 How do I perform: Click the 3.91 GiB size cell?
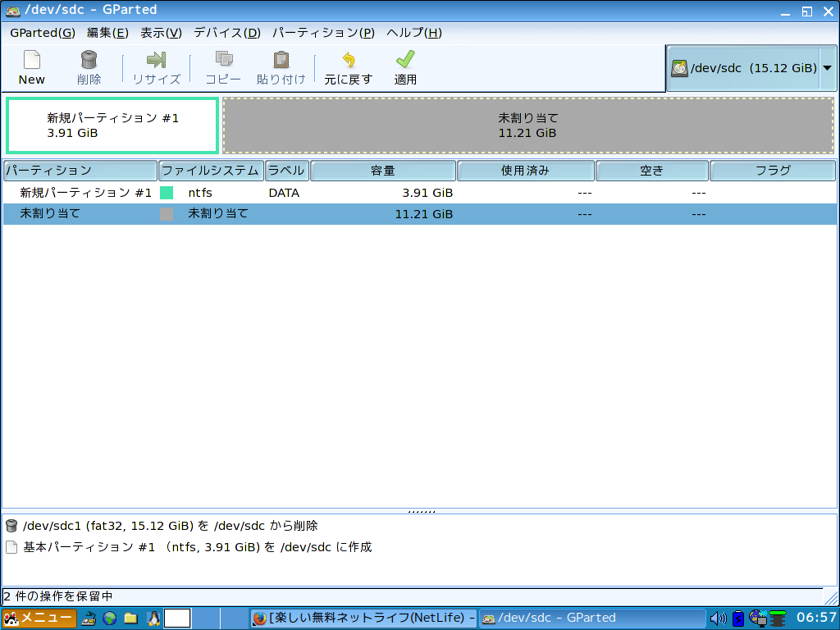click(x=427, y=193)
